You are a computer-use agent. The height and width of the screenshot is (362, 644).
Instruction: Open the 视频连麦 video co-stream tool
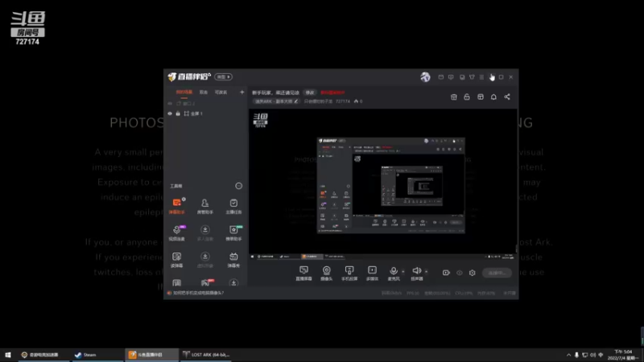[x=176, y=232]
